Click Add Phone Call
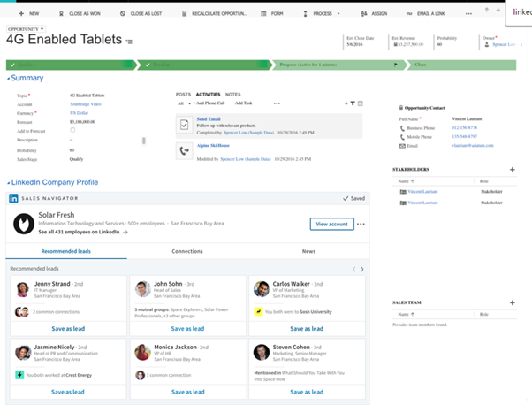 point(210,103)
